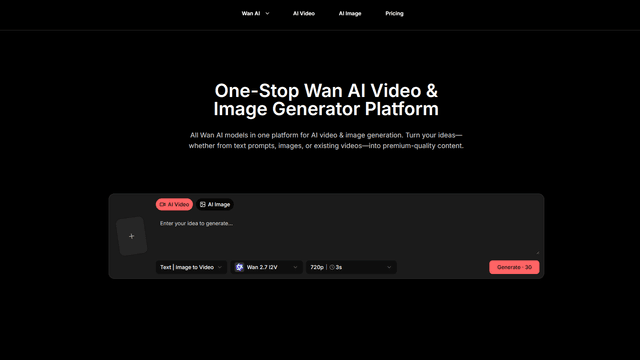Go to AI Video in top navigation
Screen dimensions: 640x360
pos(304,13)
